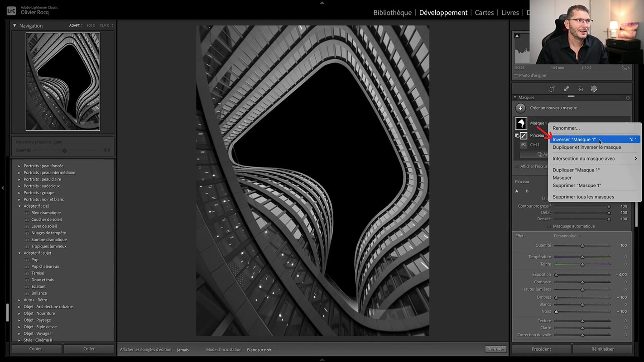This screenshot has width=644, height=362.
Task: Click the Coller button
Action: coord(89,349)
